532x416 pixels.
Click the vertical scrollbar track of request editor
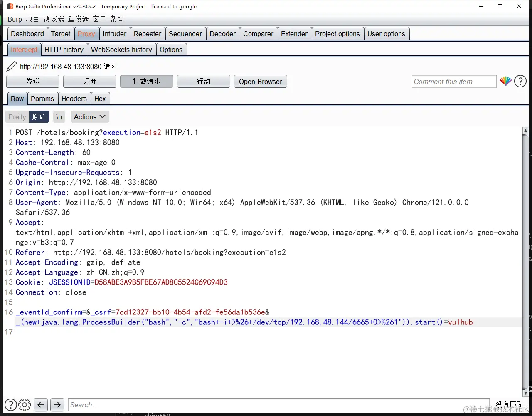525,262
